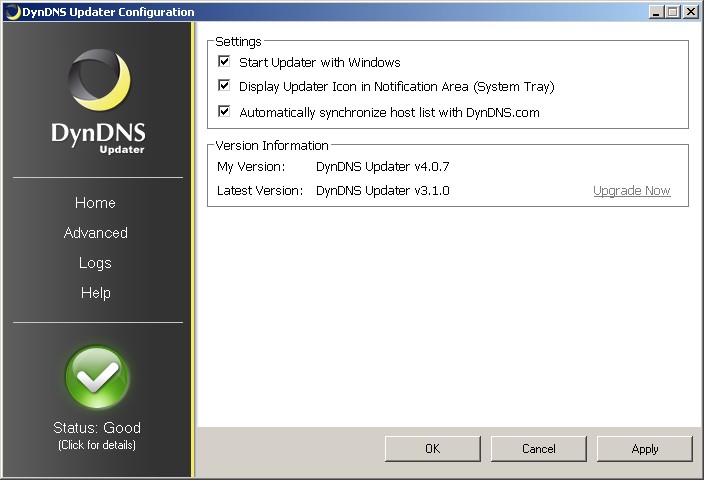704x480 pixels.
Task: Click the green status checkmark icon
Action: pos(97,377)
